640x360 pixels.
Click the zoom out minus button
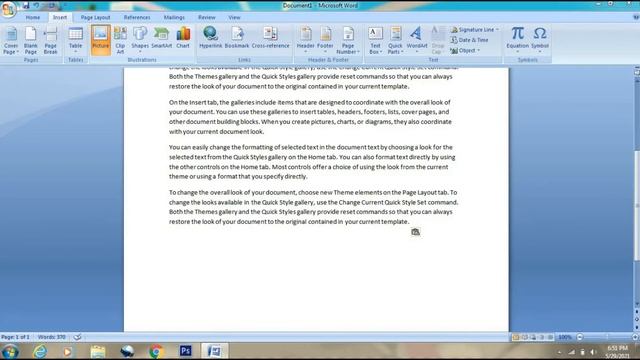point(580,337)
